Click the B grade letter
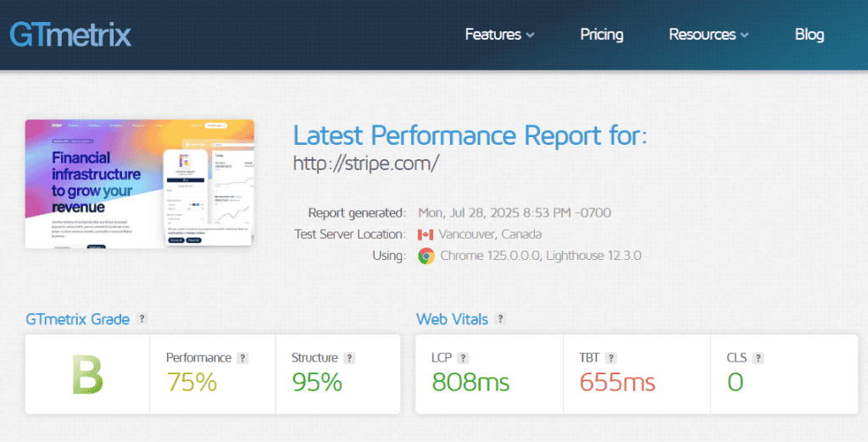The width and height of the screenshot is (868, 442). coord(87,375)
